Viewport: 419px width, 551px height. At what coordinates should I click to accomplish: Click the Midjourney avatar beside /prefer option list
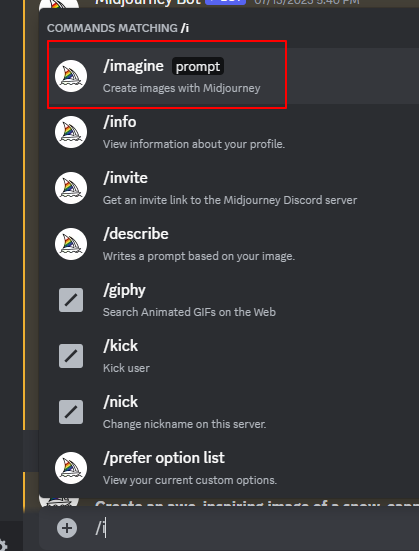(71, 468)
